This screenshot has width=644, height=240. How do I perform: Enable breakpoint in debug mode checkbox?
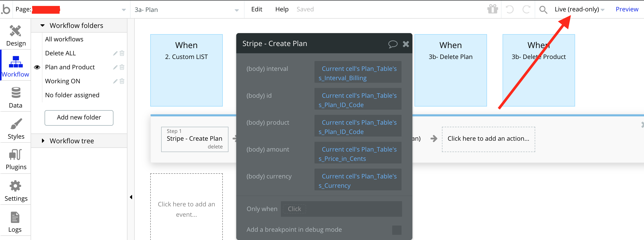tap(397, 230)
